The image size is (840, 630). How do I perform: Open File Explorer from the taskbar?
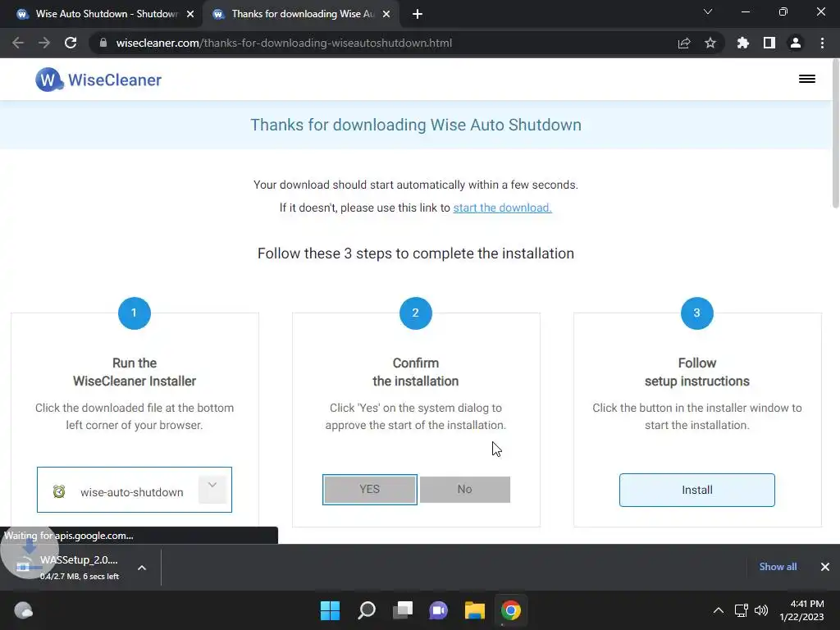point(475,610)
